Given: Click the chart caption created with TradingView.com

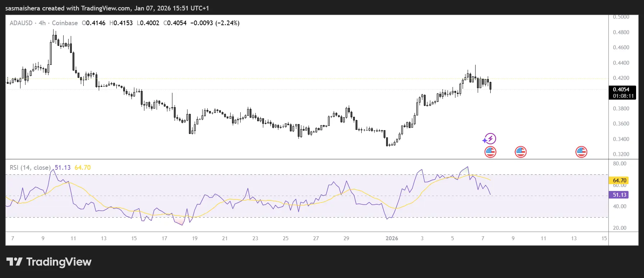Looking at the screenshot, I should [107, 8].
